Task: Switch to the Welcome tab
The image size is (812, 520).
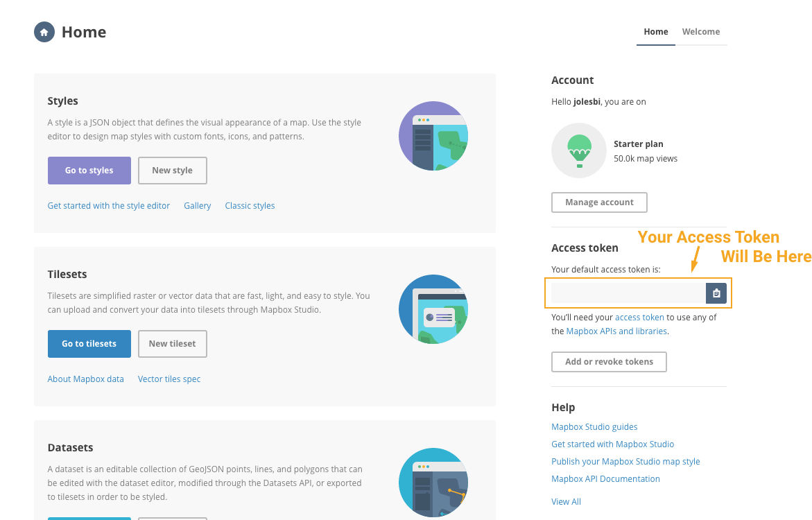Action: click(700, 31)
